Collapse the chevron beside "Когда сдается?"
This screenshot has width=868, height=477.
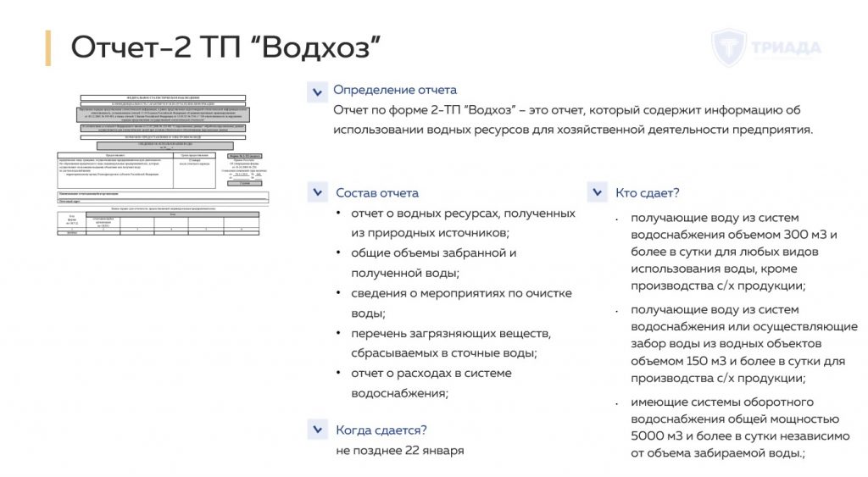pos(318,430)
